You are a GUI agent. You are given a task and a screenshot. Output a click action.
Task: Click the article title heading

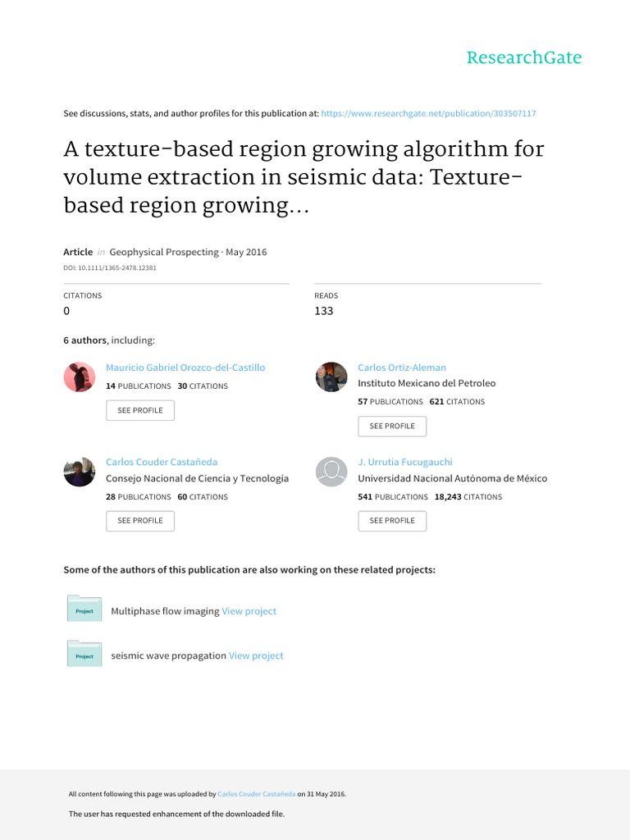point(304,177)
